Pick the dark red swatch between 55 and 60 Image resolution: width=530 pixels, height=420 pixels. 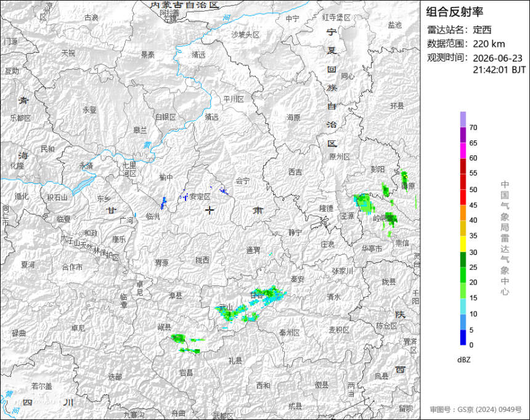[463, 166]
